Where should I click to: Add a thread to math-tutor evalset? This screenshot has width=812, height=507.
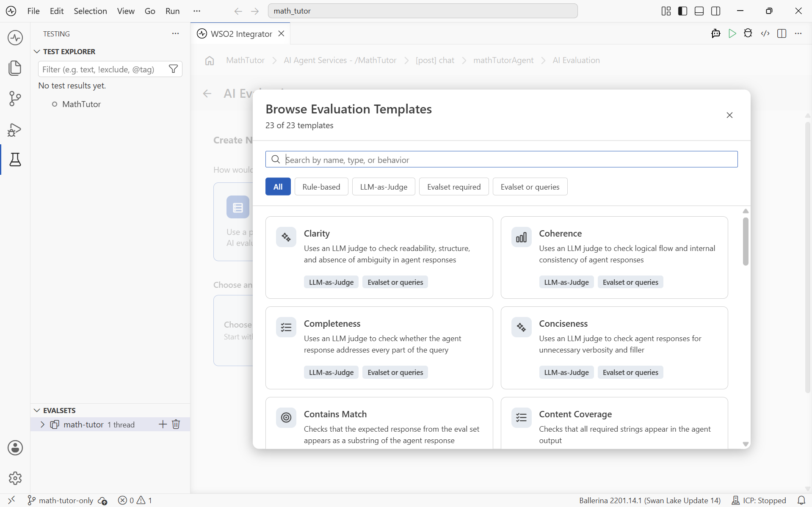(x=163, y=424)
